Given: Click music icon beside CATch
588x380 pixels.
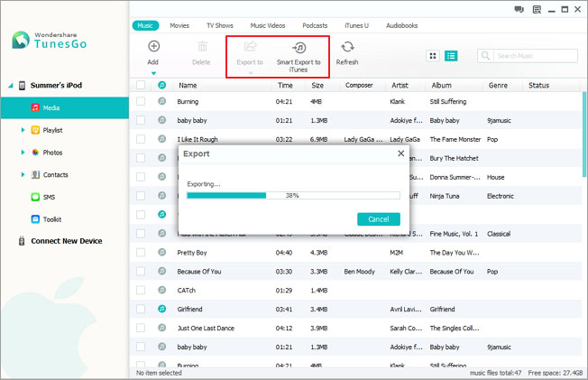Looking at the screenshot, I should tap(161, 290).
